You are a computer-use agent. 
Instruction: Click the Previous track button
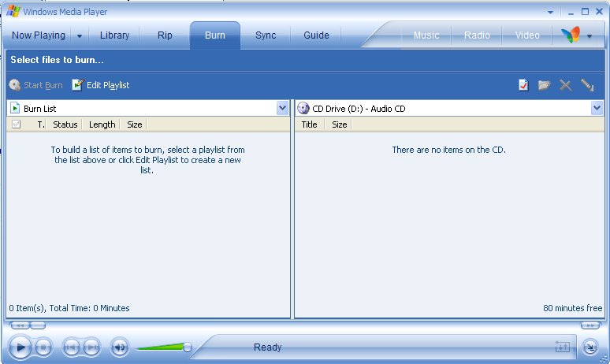coord(71,347)
